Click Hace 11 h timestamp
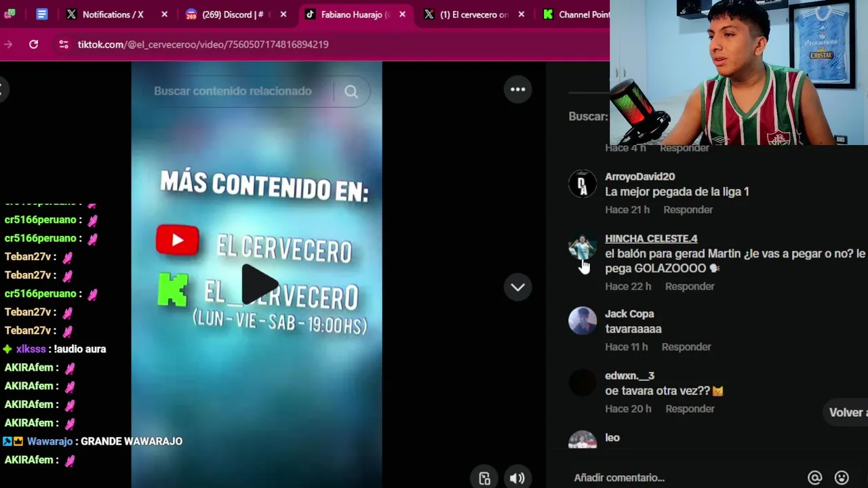 pyautogui.click(x=627, y=346)
